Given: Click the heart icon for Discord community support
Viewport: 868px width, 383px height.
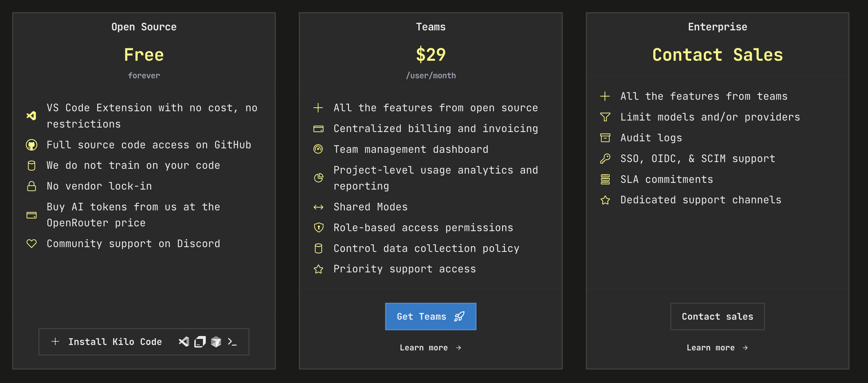Looking at the screenshot, I should (32, 243).
